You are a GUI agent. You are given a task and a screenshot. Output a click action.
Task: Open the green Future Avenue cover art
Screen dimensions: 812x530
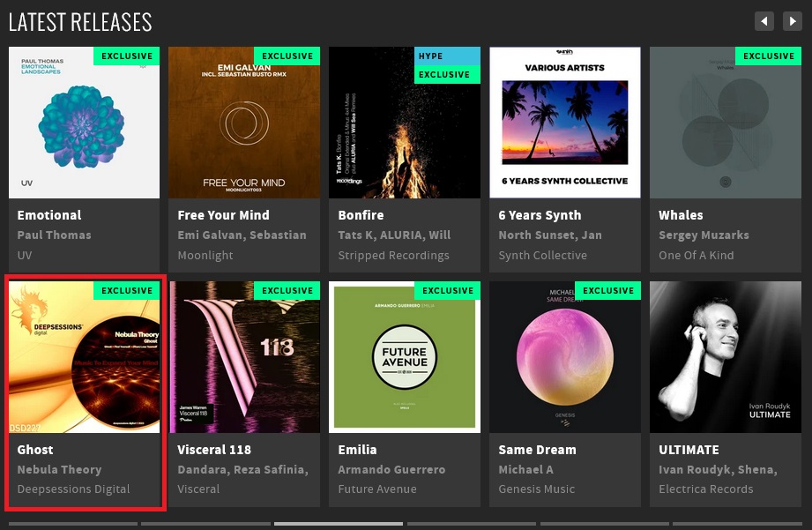(405, 357)
